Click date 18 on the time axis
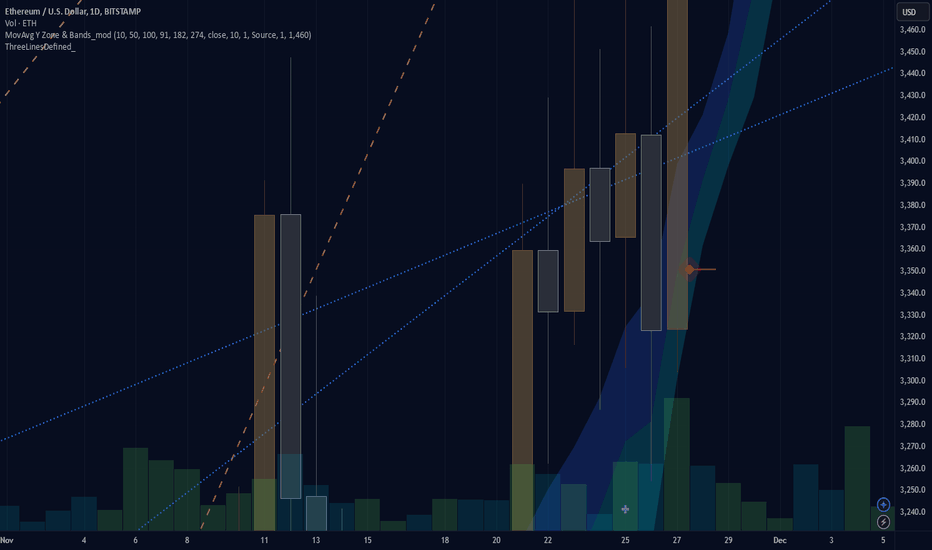 tap(445, 540)
